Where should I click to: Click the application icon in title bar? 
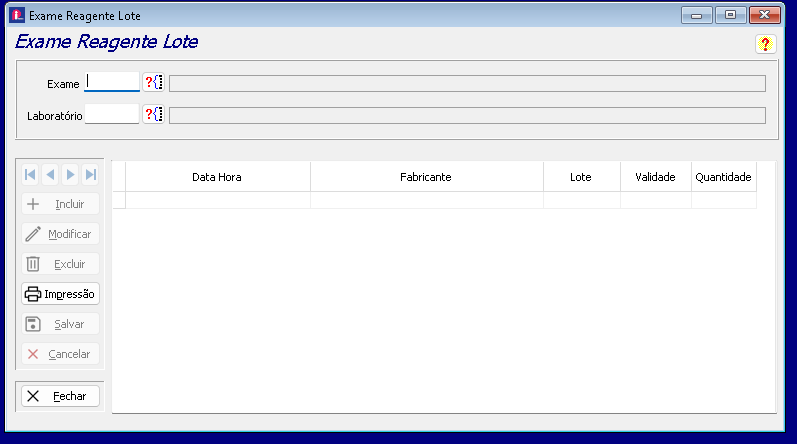pos(16,16)
